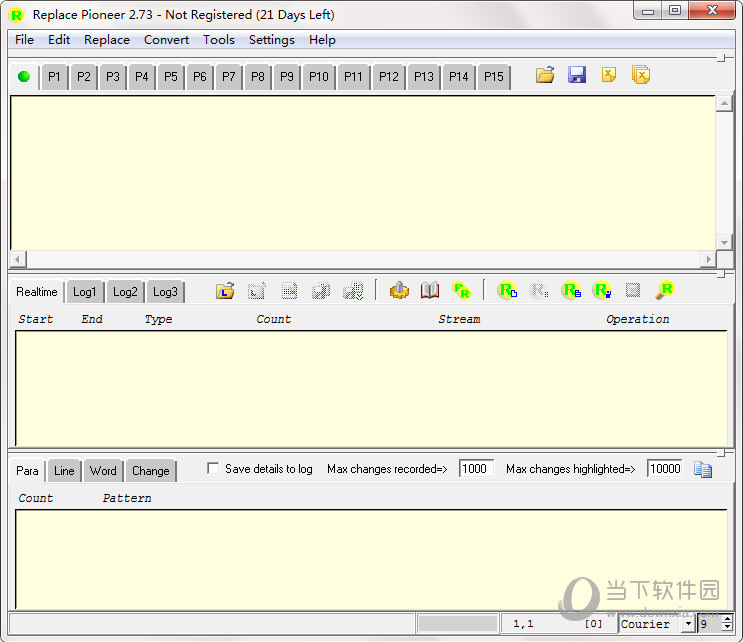743x642 pixels.
Task: Open the orange template tool icon
Action: point(399,290)
